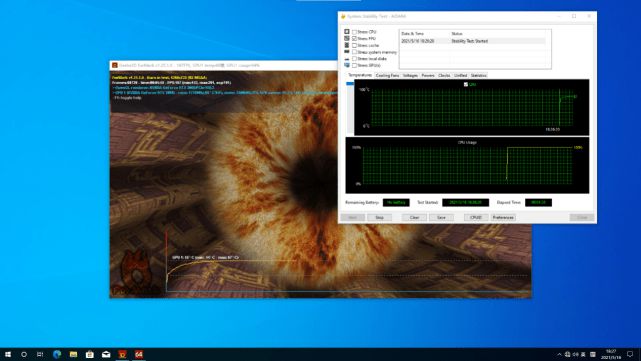The image size is (641, 361).
Task: Open the notification center icon
Action: [x=630, y=354]
